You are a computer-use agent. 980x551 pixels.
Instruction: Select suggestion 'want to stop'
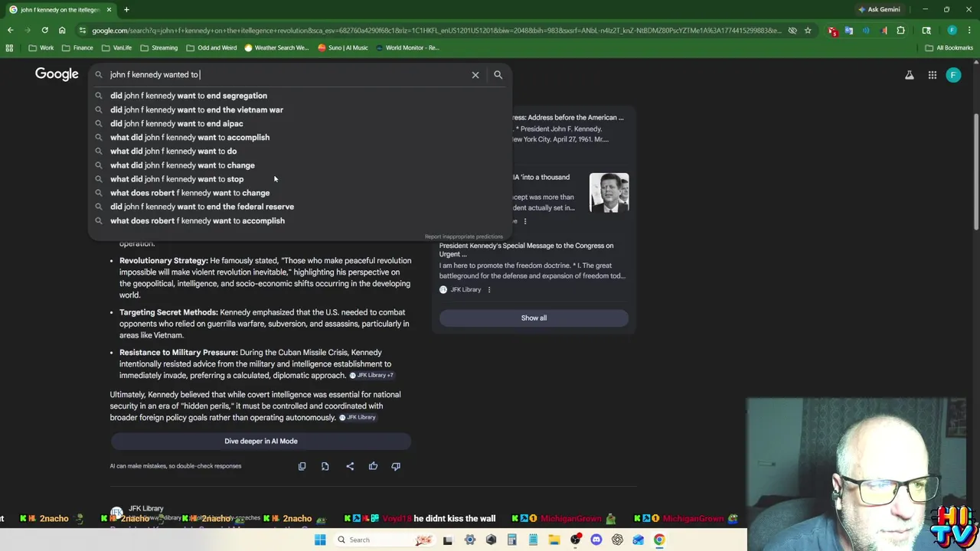point(299,179)
